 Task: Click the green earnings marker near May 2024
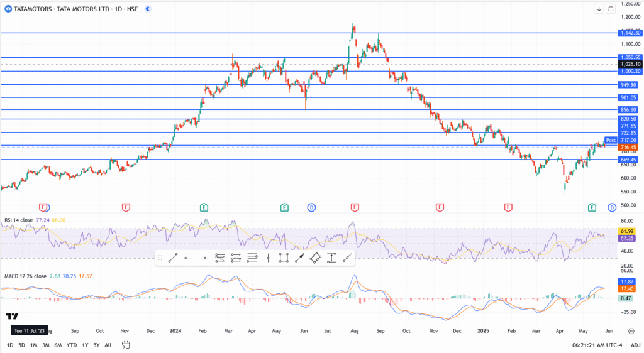point(284,207)
